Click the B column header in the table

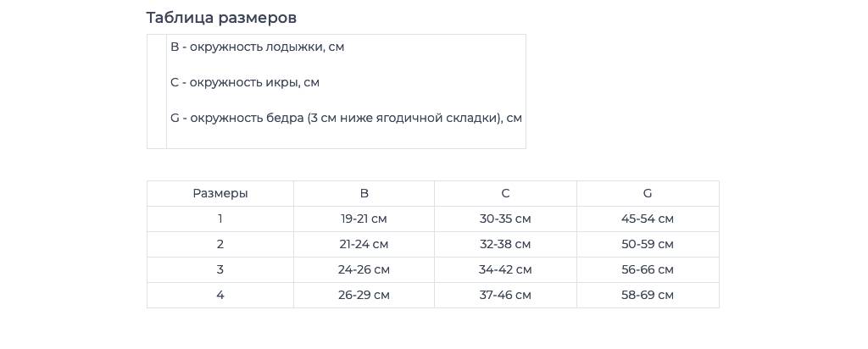coord(364,194)
